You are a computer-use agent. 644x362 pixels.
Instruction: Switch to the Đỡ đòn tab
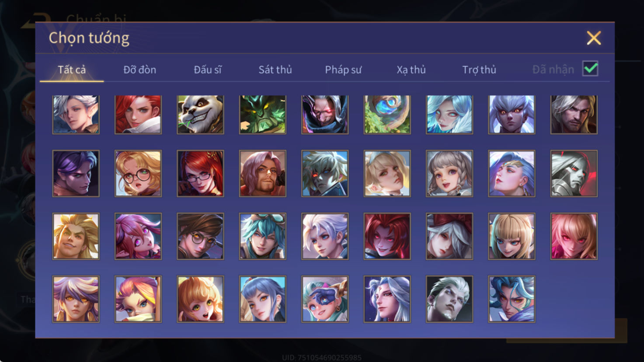[x=139, y=69]
